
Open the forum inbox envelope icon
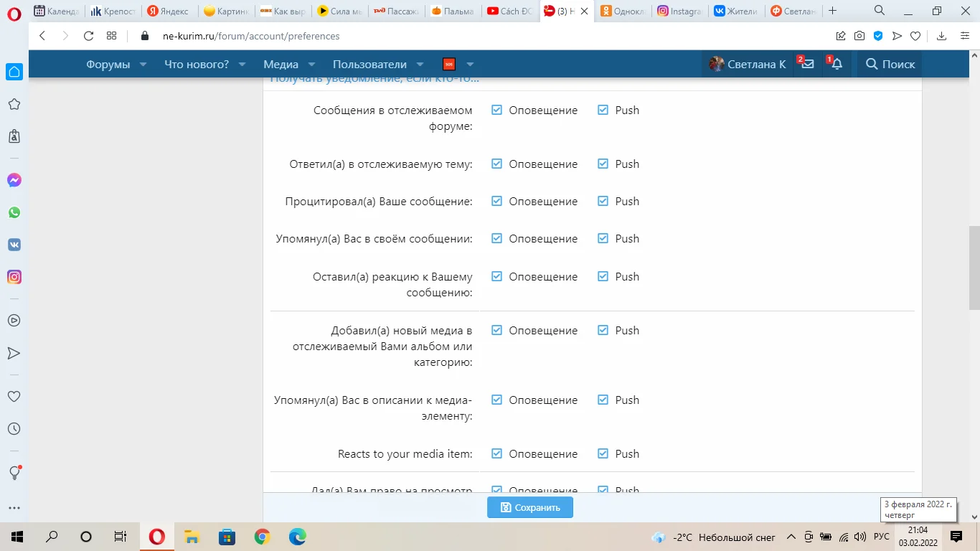click(808, 64)
